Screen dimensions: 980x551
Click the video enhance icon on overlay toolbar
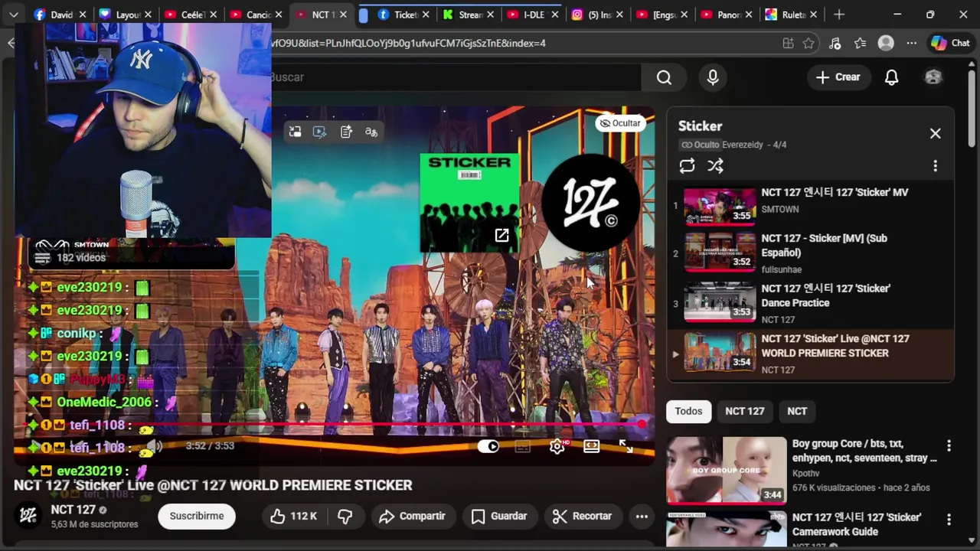[x=320, y=132]
